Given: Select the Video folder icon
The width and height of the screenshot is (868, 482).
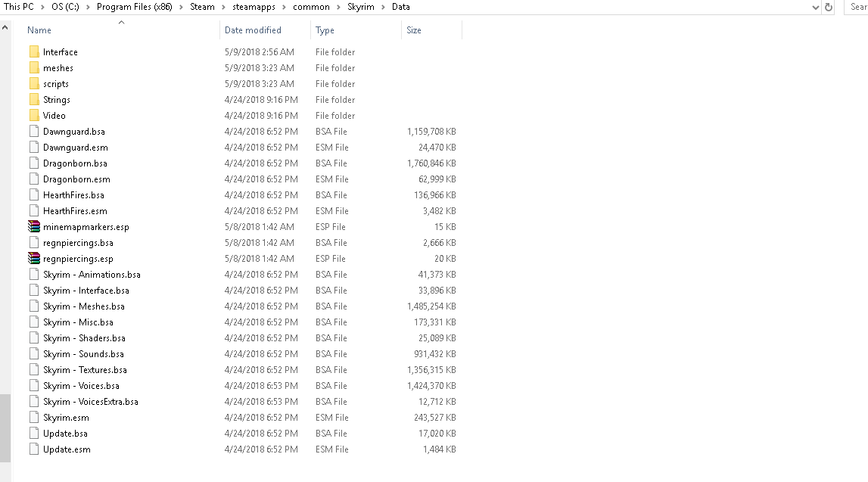Looking at the screenshot, I should tap(34, 116).
